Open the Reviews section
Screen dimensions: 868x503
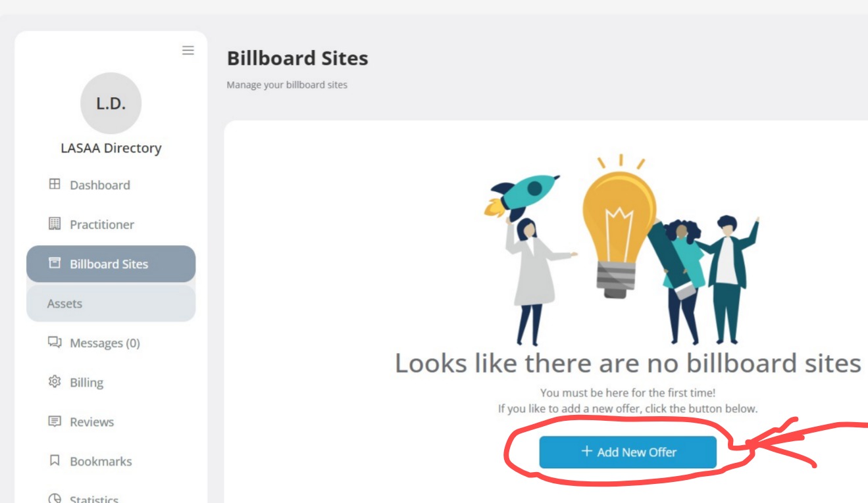92,422
